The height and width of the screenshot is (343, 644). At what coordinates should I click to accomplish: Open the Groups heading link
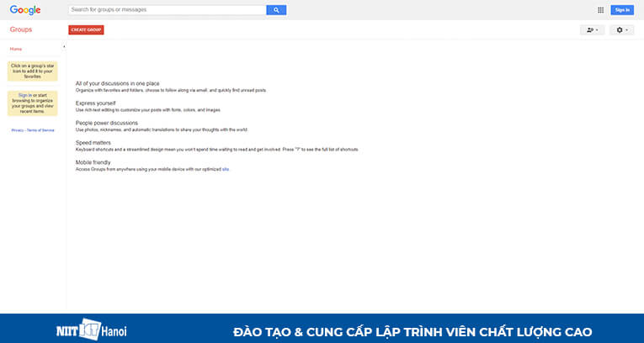(21, 29)
